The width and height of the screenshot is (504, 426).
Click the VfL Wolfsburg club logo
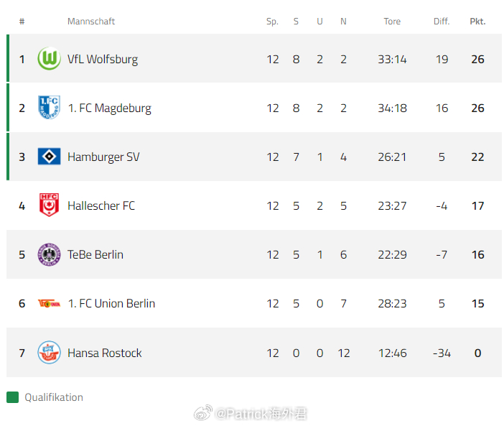click(49, 59)
